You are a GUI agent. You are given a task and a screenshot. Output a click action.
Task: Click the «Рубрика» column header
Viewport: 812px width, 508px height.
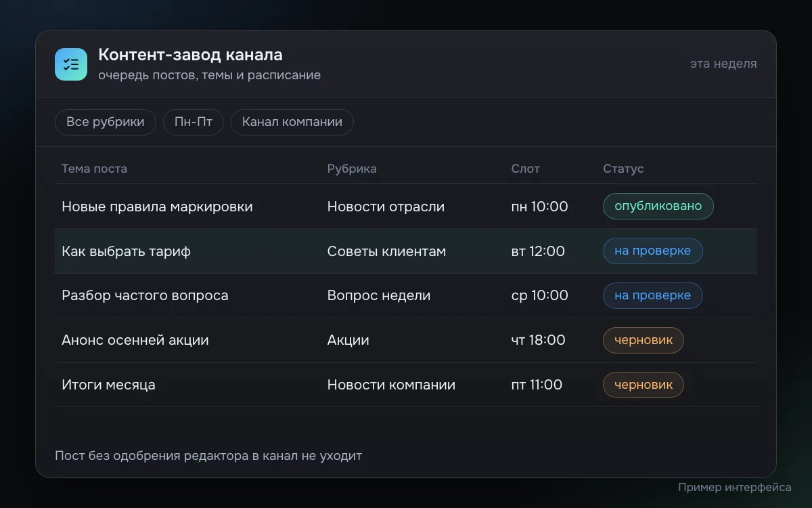(x=352, y=169)
